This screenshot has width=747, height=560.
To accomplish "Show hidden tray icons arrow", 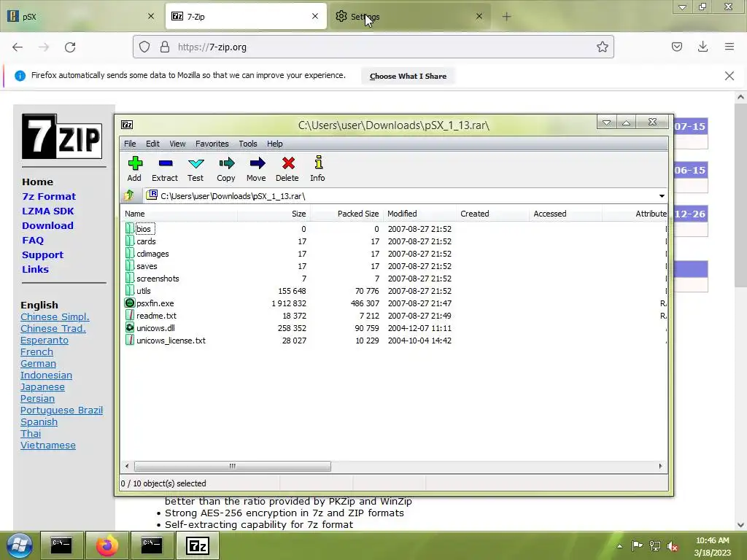I will pyautogui.click(x=619, y=546).
